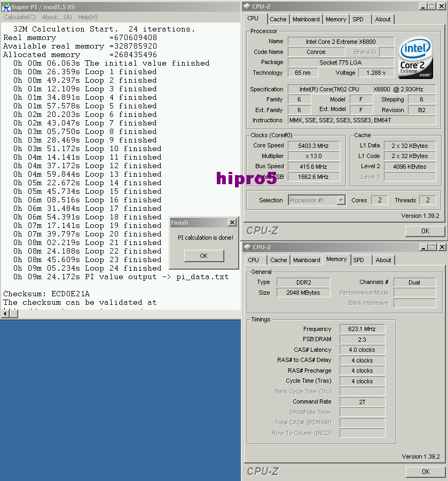Select Memory tab in bottom CPU-Z window
This screenshot has height=481, width=448.
[x=336, y=259]
